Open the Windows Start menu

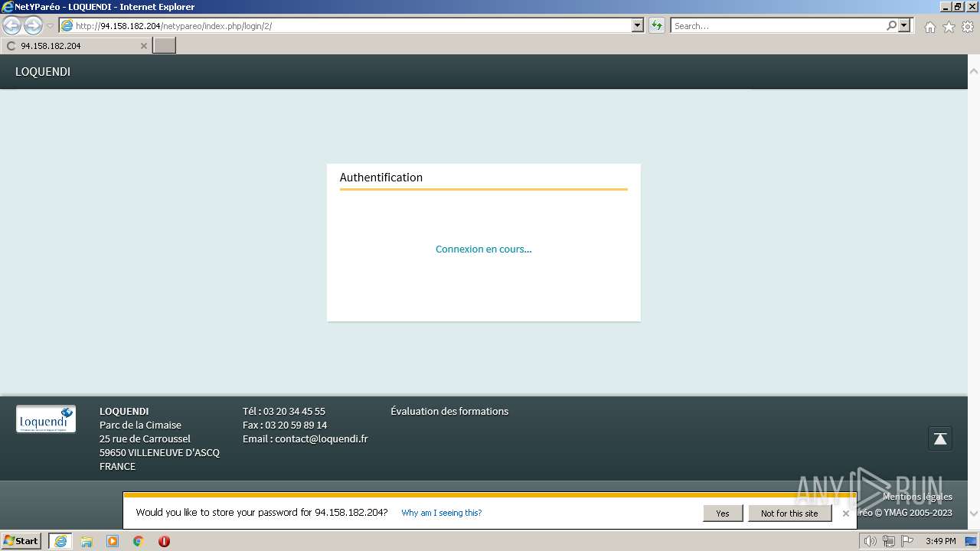click(21, 541)
